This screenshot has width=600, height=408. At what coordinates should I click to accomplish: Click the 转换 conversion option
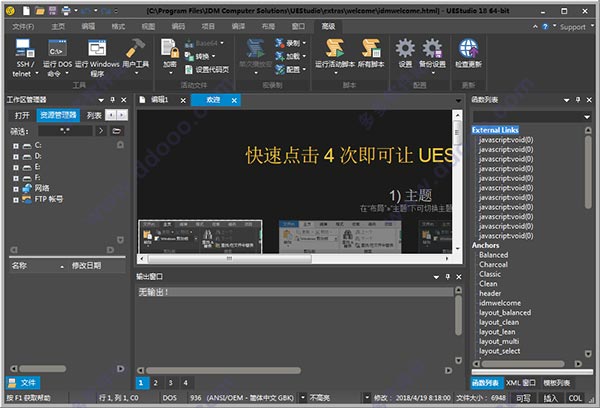[x=200, y=56]
